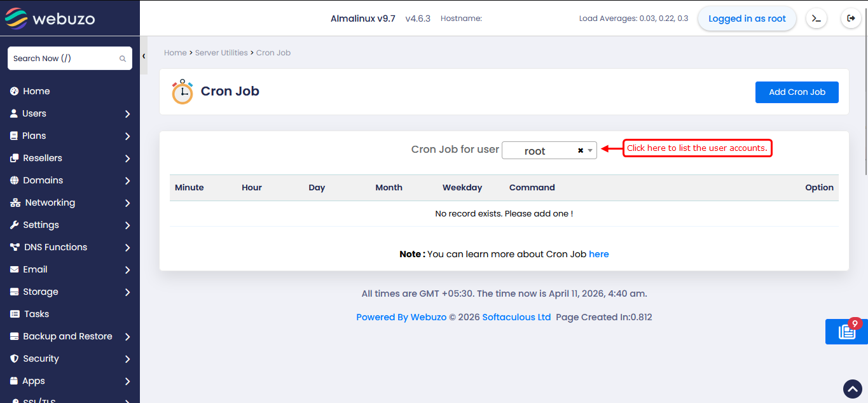Viewport: 868px width, 403px height.
Task: Follow the 'here' Cron Job link
Action: 598,254
